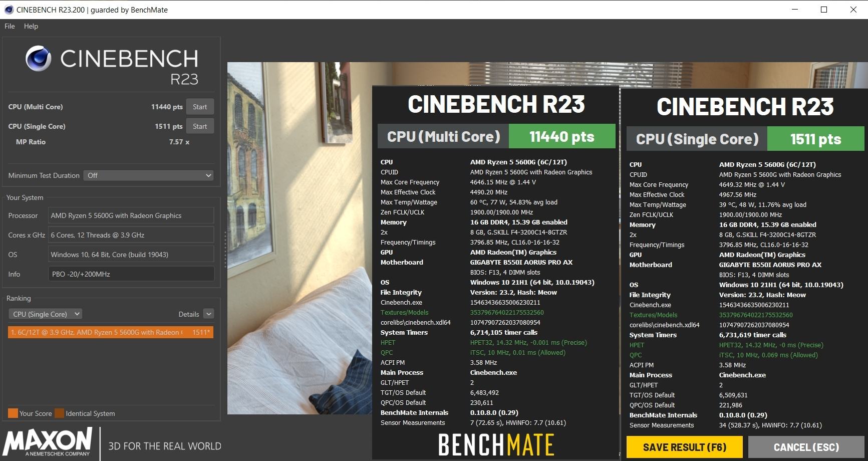Open the Minimum Test Duration dropdown
The height and width of the screenshot is (461, 868).
click(149, 175)
